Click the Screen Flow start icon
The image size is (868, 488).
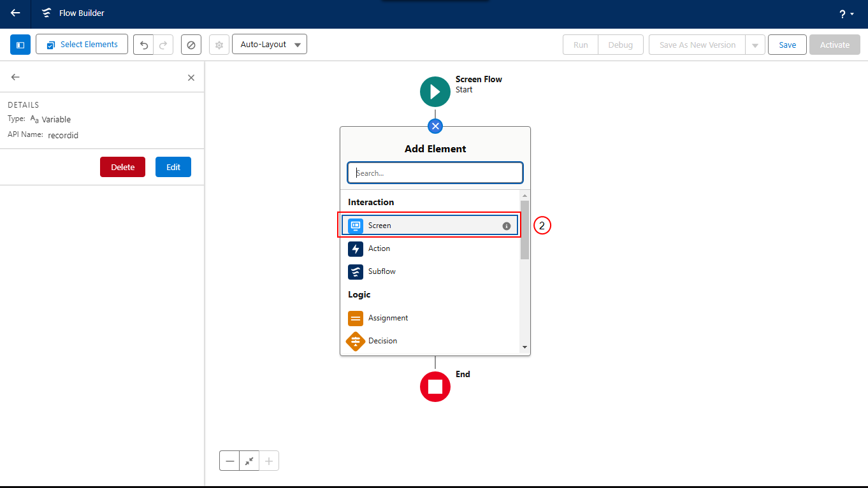(x=435, y=92)
